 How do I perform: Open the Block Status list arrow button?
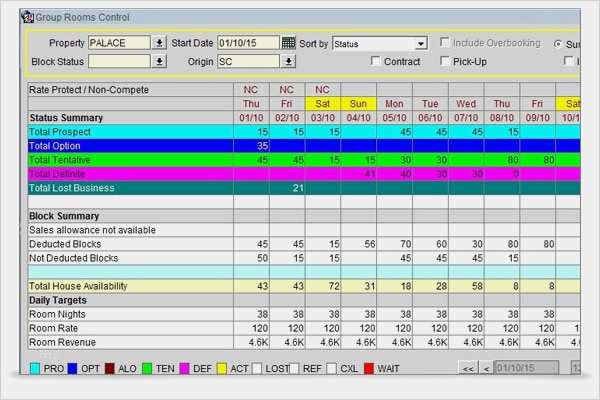(x=159, y=61)
